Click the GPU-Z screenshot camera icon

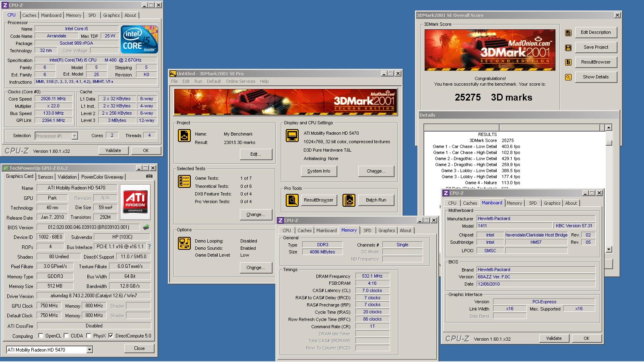149,176
